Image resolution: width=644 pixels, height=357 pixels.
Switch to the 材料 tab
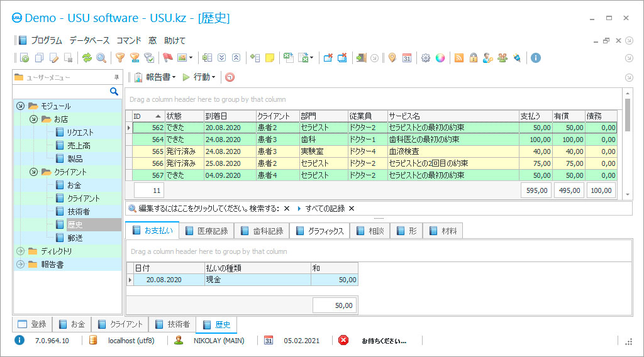click(443, 231)
